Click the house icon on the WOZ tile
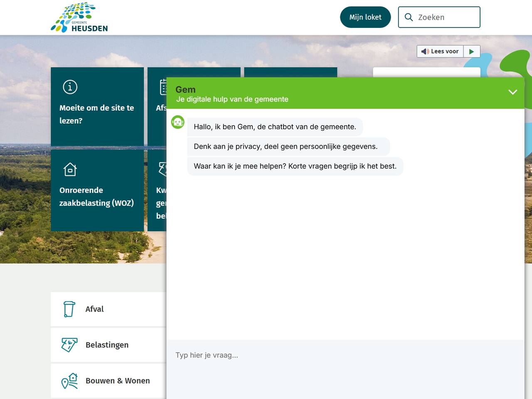 [70, 170]
